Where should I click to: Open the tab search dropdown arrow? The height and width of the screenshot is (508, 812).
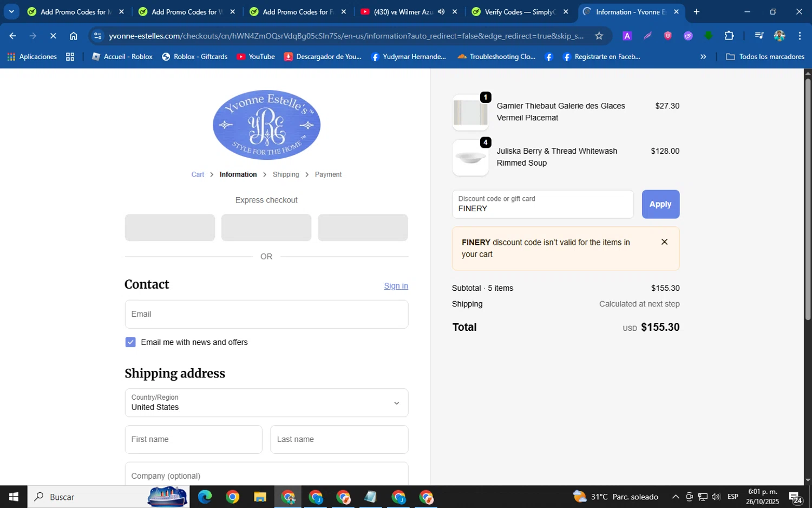11,12
